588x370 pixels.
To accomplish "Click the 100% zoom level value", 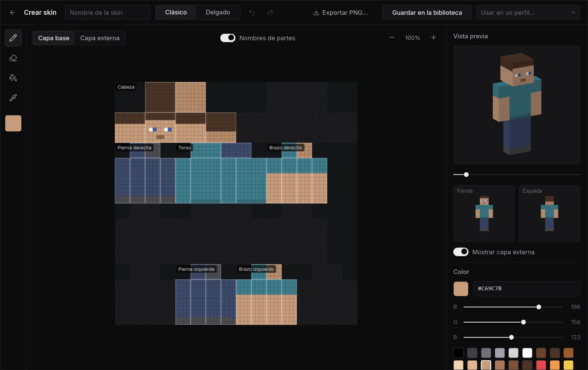I will click(412, 38).
